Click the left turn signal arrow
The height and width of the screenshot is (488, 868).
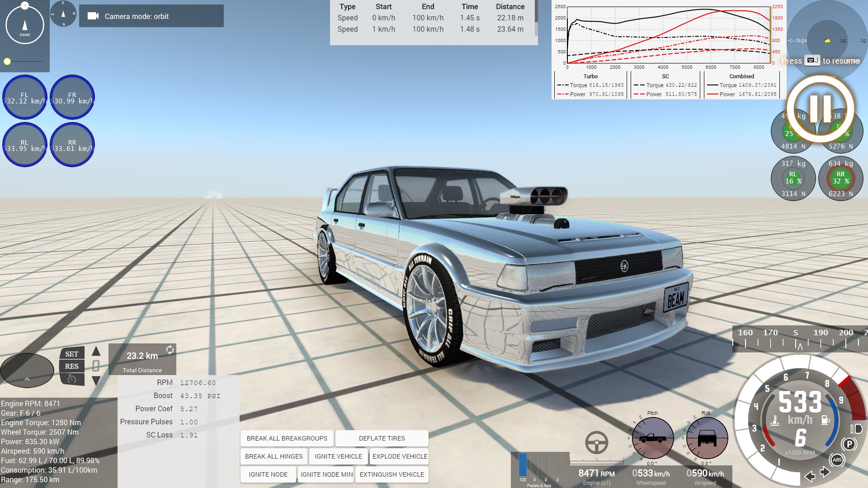click(810, 476)
